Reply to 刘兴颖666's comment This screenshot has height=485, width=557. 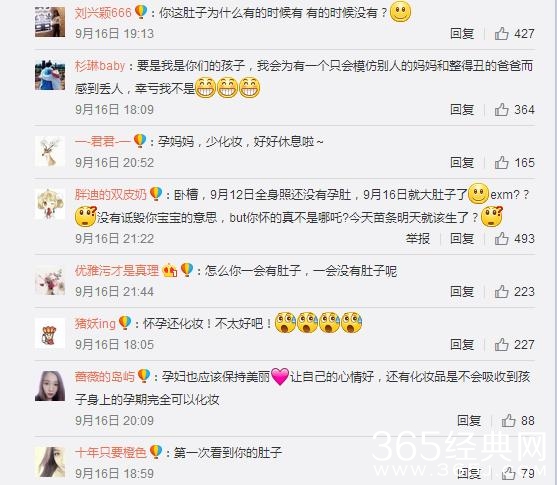click(x=462, y=34)
